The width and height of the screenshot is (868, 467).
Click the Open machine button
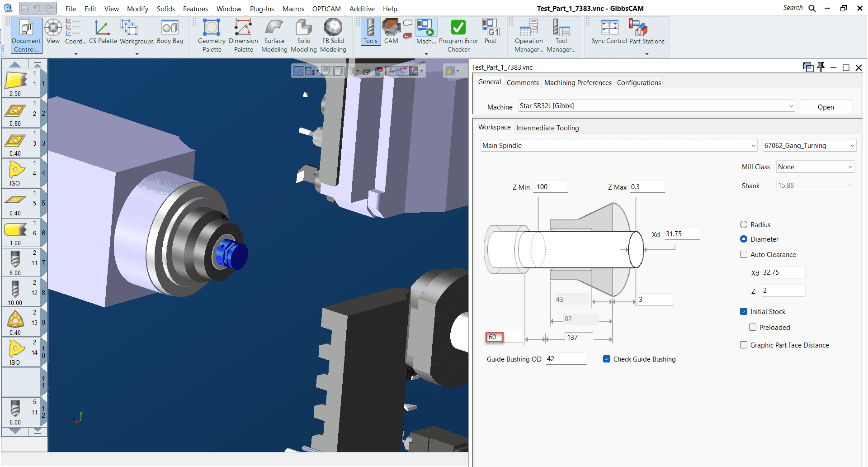point(826,107)
